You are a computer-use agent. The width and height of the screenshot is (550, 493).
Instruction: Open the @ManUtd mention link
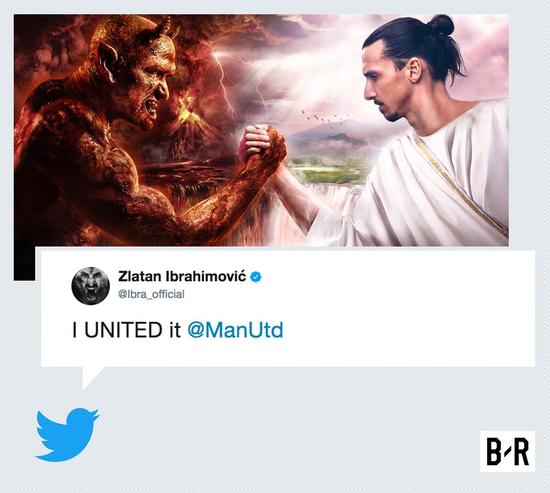[x=235, y=330]
